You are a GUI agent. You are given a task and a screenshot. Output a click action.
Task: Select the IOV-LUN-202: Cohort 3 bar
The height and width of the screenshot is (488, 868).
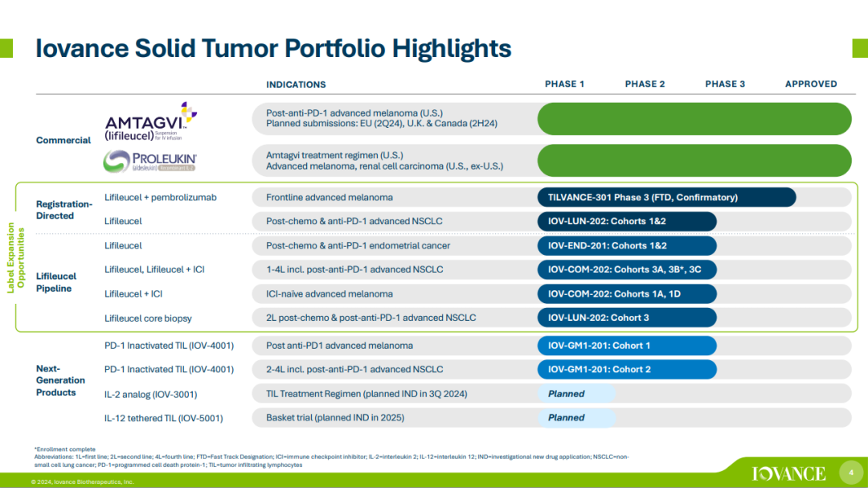[x=626, y=318]
